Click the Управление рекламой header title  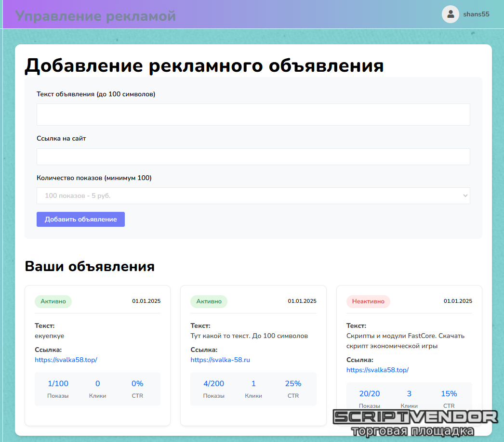(x=95, y=16)
